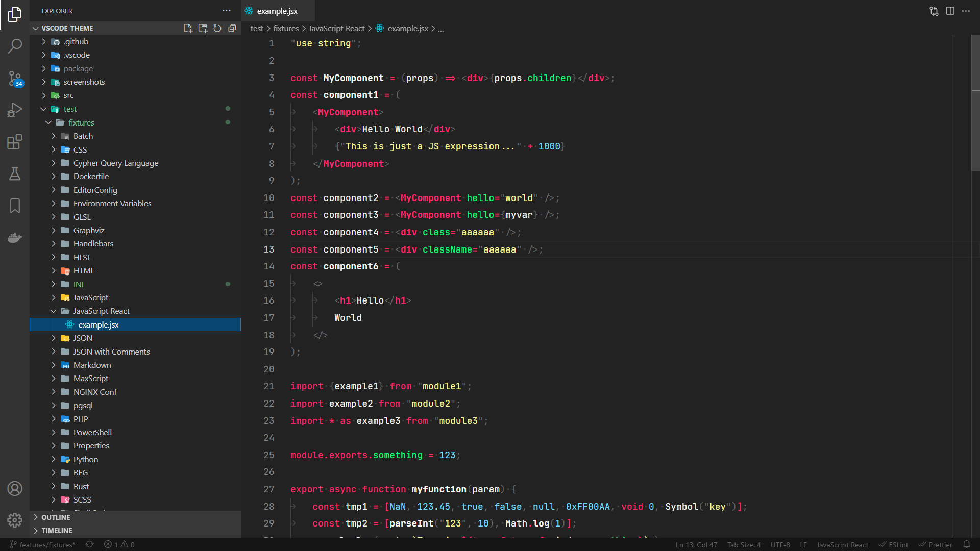Viewport: 980px width, 551px height.
Task: Collapse all folders in explorer
Action: [x=232, y=28]
